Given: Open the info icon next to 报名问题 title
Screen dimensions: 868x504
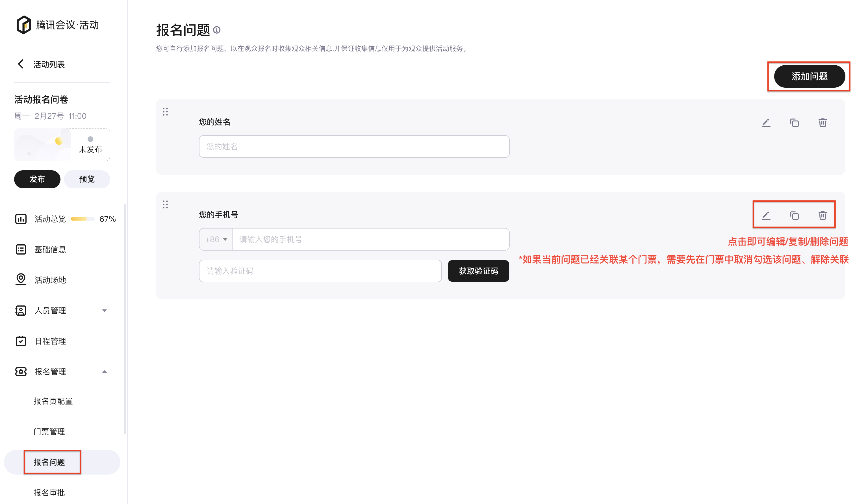Looking at the screenshot, I should (217, 30).
